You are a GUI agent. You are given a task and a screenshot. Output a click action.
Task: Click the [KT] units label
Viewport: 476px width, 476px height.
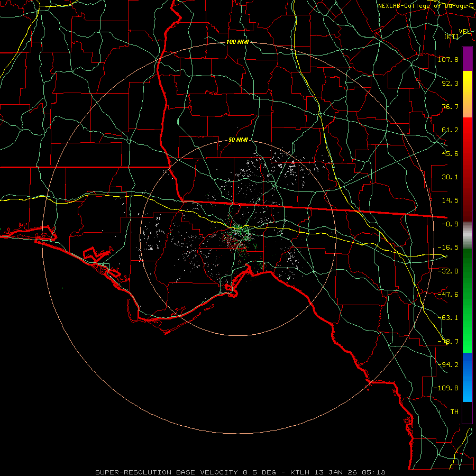(452, 36)
